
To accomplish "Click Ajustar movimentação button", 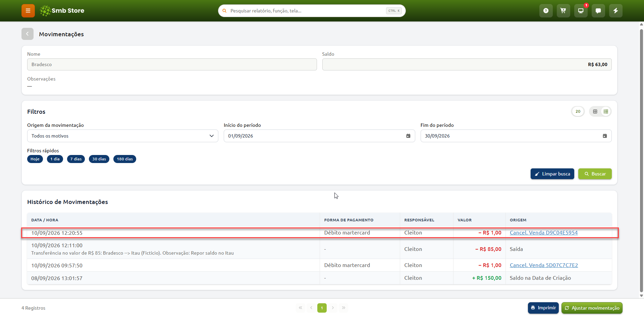I will pos(592,308).
